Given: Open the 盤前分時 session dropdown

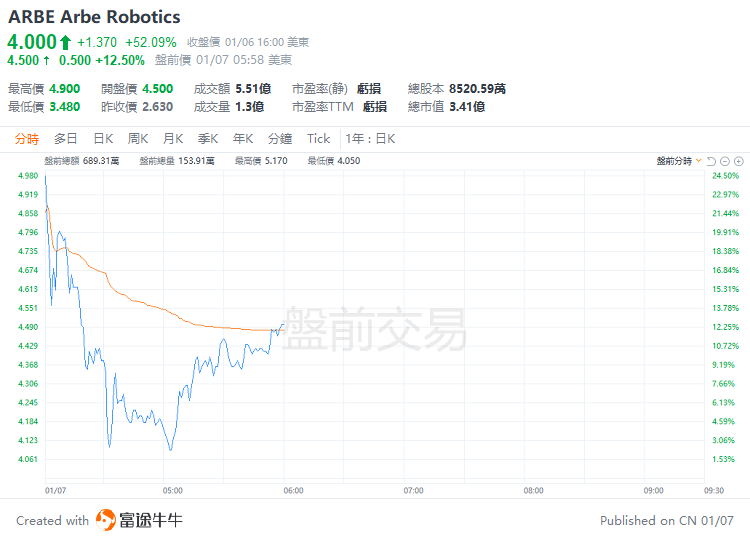Looking at the screenshot, I should [677, 160].
